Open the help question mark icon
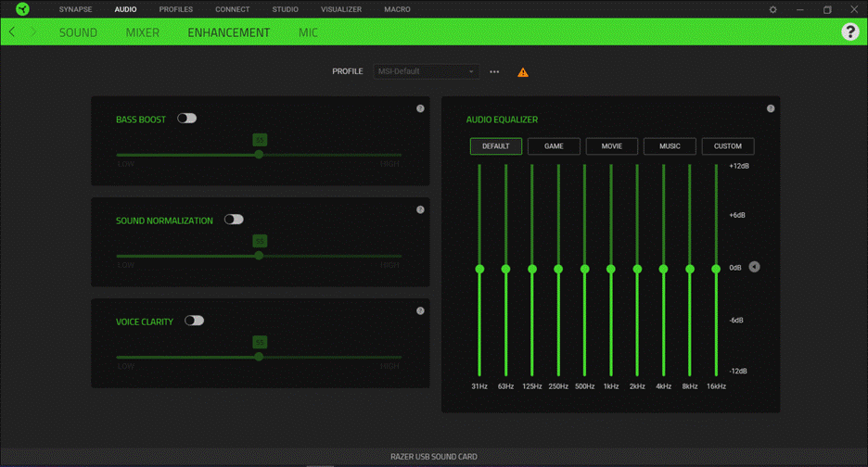868x467 pixels. [x=849, y=32]
